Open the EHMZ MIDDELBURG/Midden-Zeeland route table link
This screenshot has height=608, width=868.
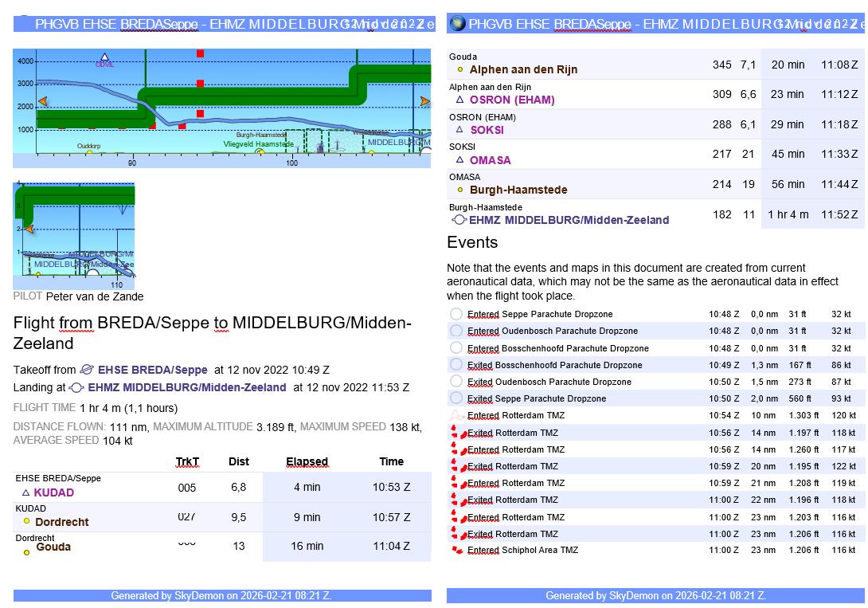click(569, 220)
